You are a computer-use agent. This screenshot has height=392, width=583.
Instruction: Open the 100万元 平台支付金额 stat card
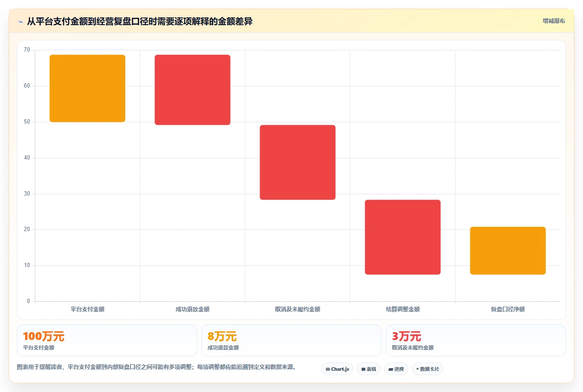[x=107, y=340]
